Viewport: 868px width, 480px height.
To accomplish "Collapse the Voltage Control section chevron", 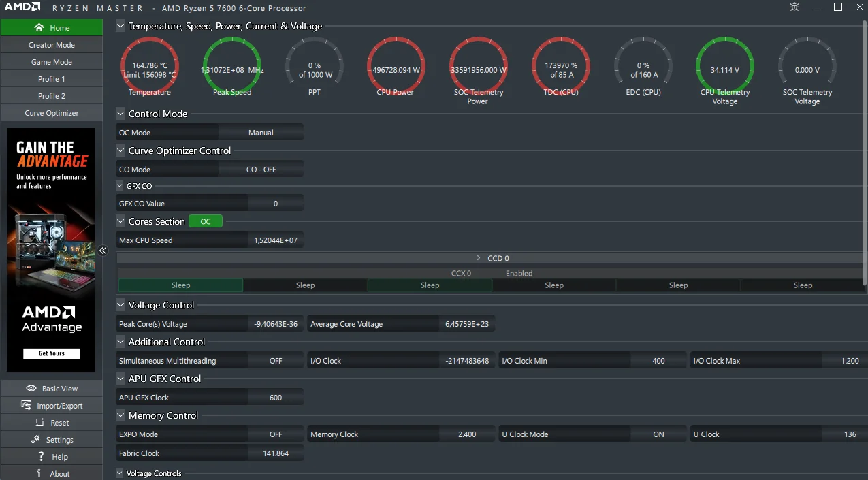I will click(x=120, y=305).
